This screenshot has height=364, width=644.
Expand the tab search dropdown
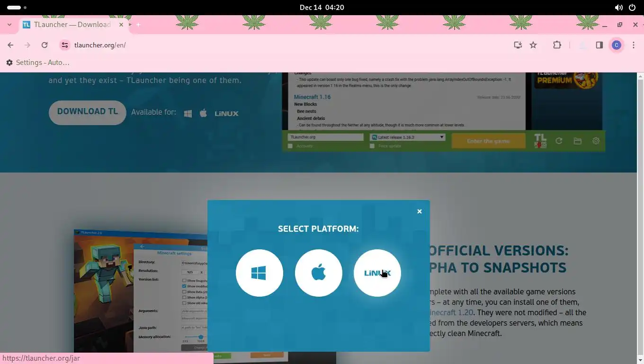[9, 25]
